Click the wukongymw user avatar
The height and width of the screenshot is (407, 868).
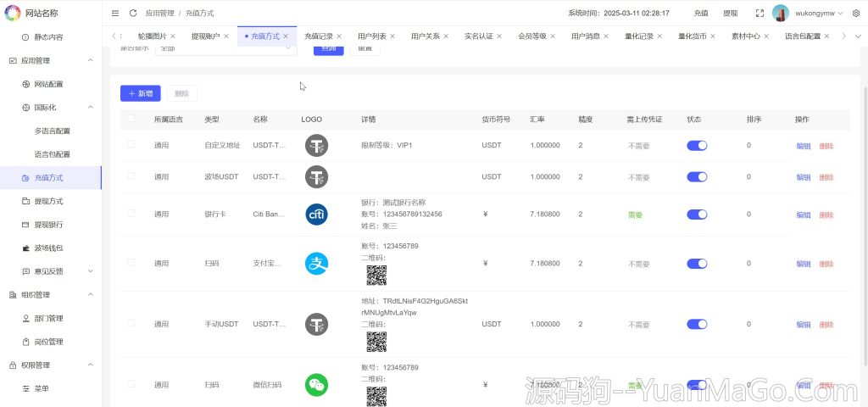click(x=781, y=14)
